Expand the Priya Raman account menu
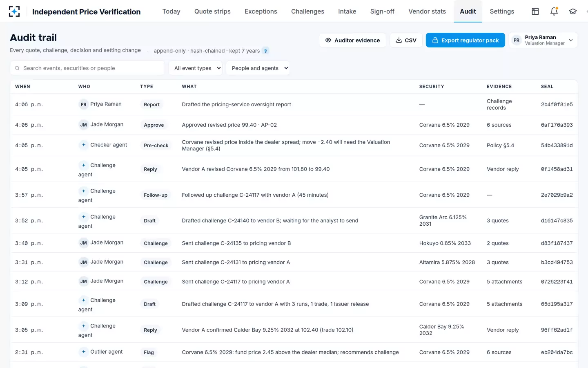This screenshot has width=588, height=368. tap(543, 40)
